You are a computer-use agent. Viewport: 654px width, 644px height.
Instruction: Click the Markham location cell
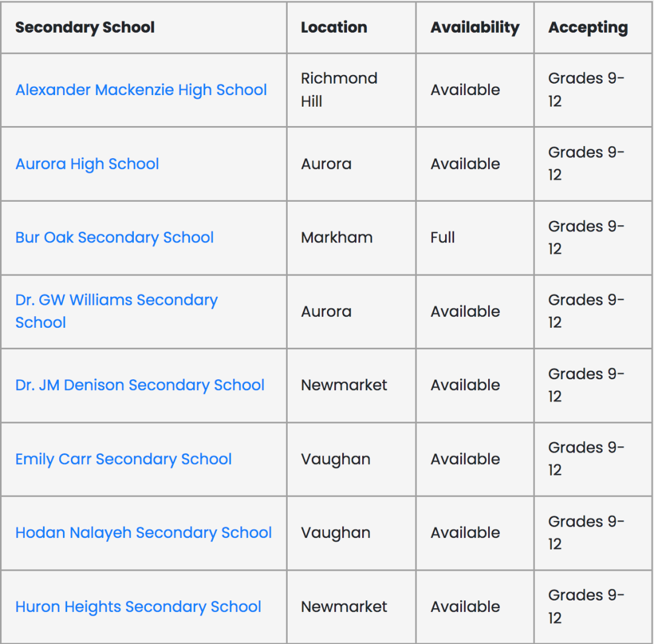[337, 237]
